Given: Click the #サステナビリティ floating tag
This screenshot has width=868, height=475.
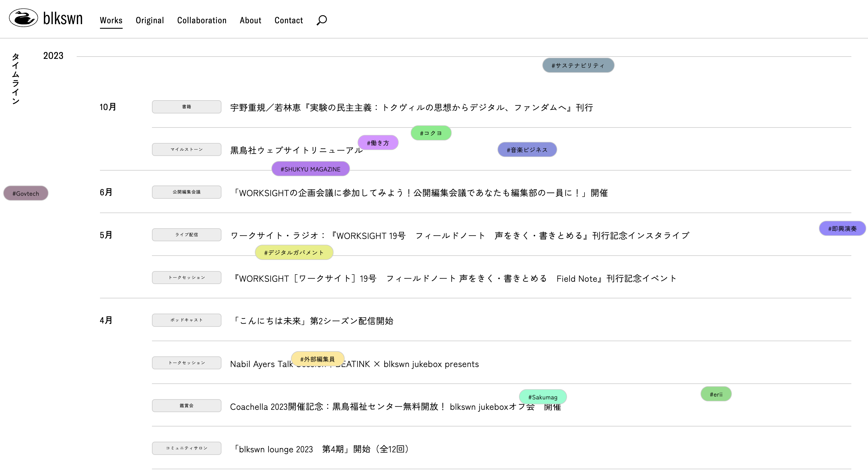Looking at the screenshot, I should 578,65.
